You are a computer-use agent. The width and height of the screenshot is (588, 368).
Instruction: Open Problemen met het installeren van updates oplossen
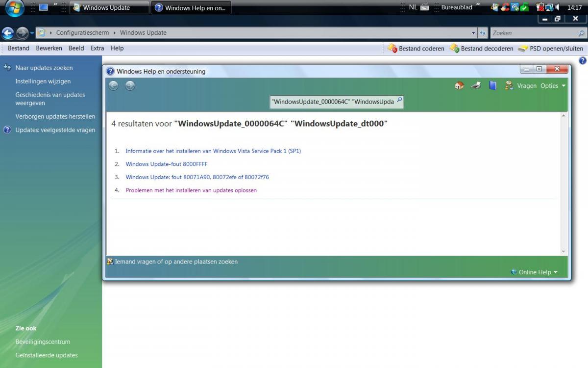click(191, 190)
